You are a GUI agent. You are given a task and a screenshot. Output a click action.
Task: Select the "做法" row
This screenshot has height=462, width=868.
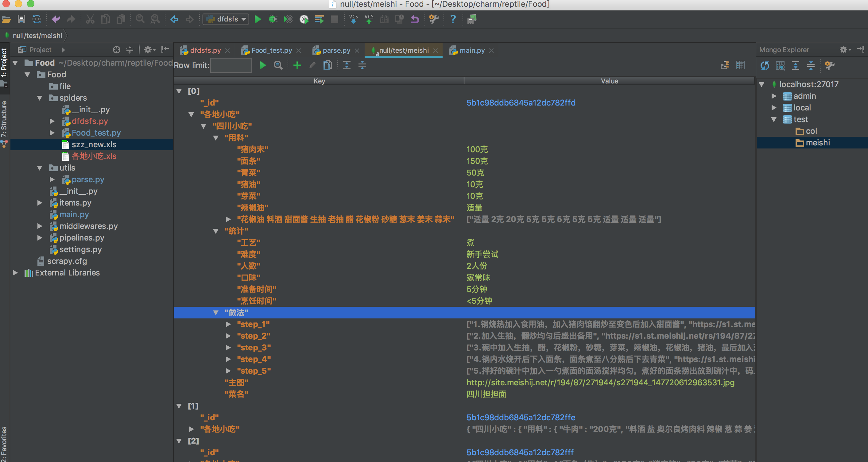click(464, 313)
